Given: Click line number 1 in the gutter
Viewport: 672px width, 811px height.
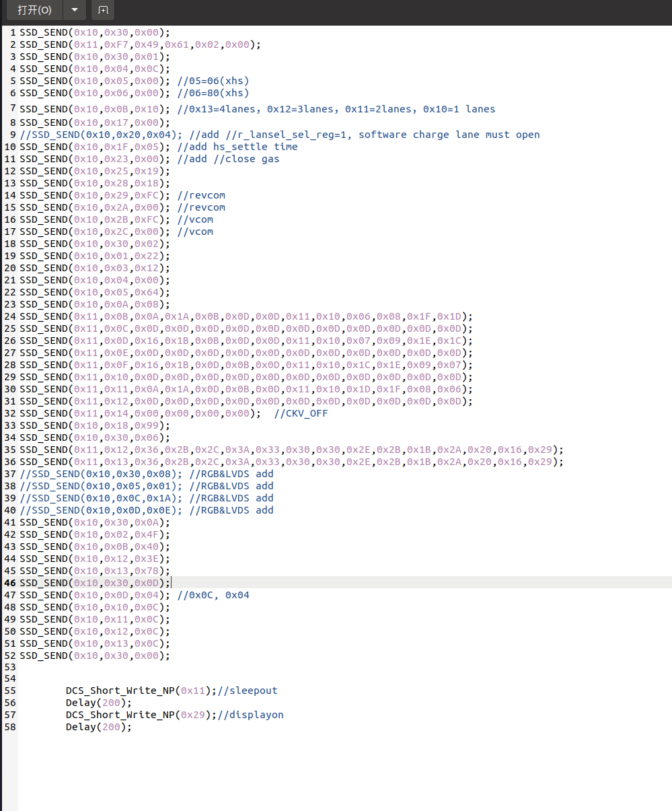Looking at the screenshot, I should click(x=13, y=32).
